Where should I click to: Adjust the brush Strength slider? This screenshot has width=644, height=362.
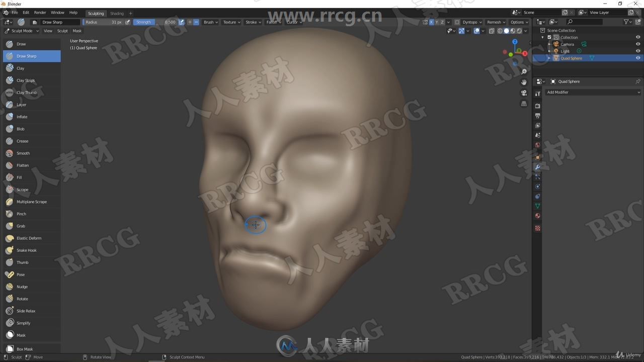[x=155, y=22]
